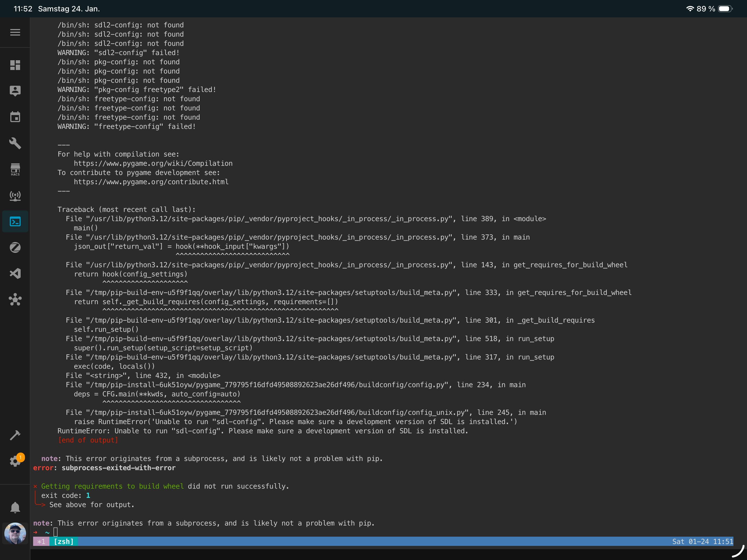Select tmux window *1 in status bar
Viewport: 747px width, 560px height.
point(41,542)
